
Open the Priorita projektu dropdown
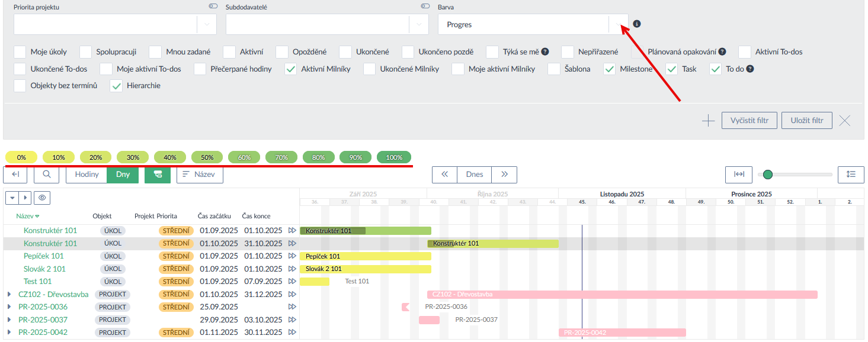[207, 25]
